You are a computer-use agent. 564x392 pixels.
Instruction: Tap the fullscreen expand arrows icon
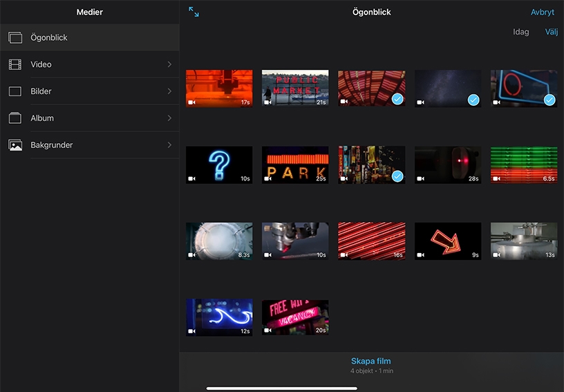point(194,12)
